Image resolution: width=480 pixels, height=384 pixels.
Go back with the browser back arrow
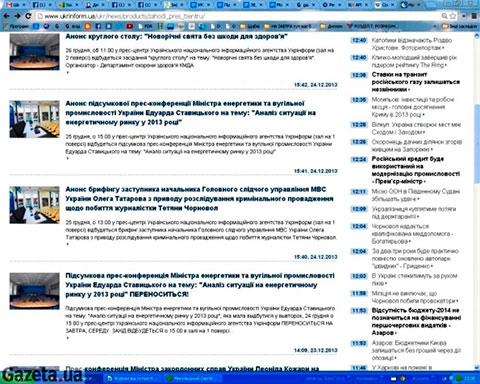pos(6,16)
